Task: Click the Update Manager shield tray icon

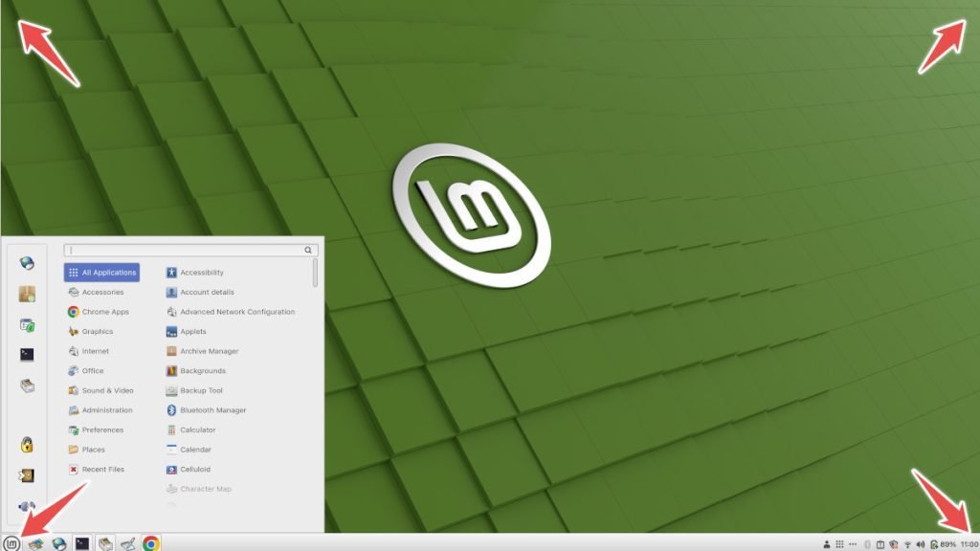Action: pyautogui.click(x=894, y=544)
